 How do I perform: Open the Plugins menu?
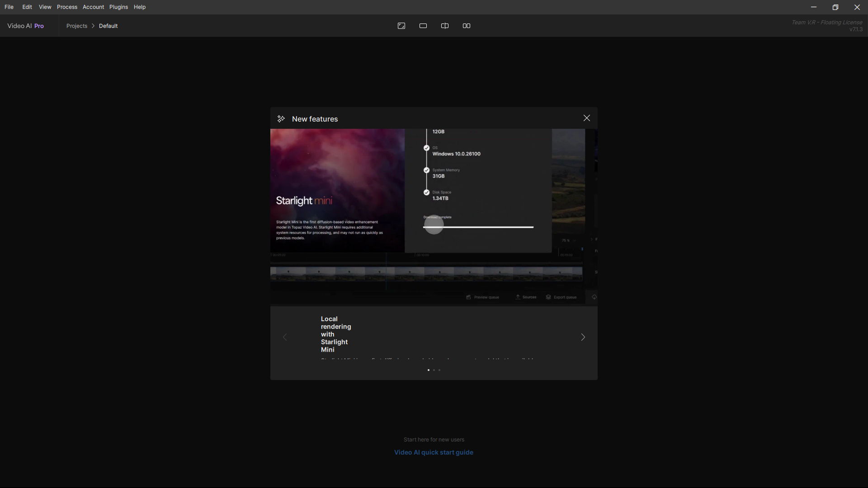[x=118, y=7]
